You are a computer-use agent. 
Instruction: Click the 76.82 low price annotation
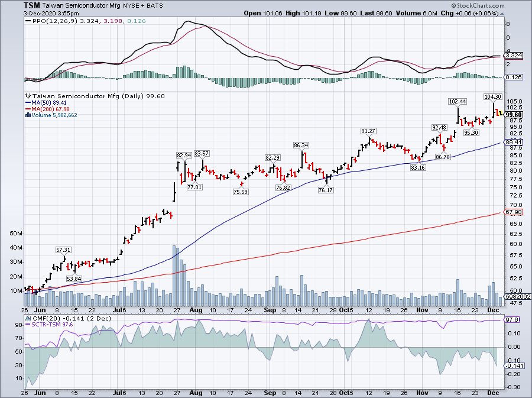tap(283, 187)
